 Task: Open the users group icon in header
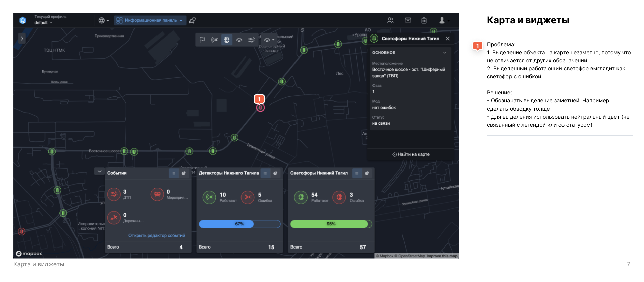click(390, 20)
